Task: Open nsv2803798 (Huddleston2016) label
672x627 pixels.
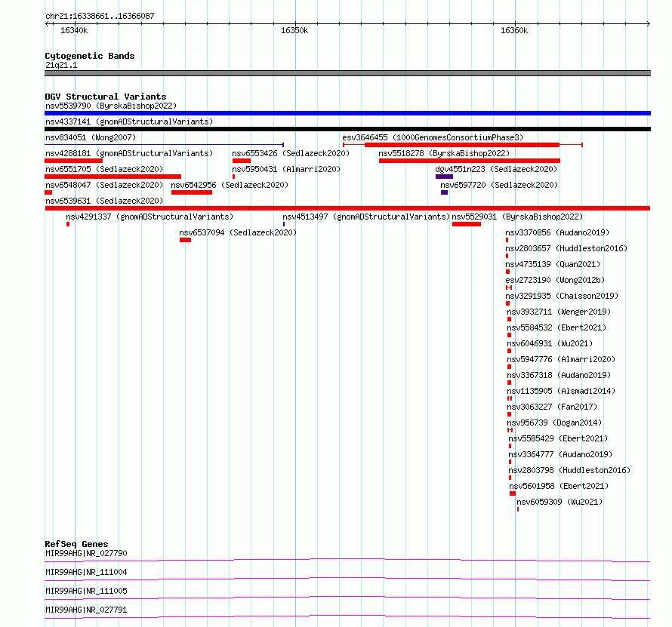Action: tap(569, 470)
